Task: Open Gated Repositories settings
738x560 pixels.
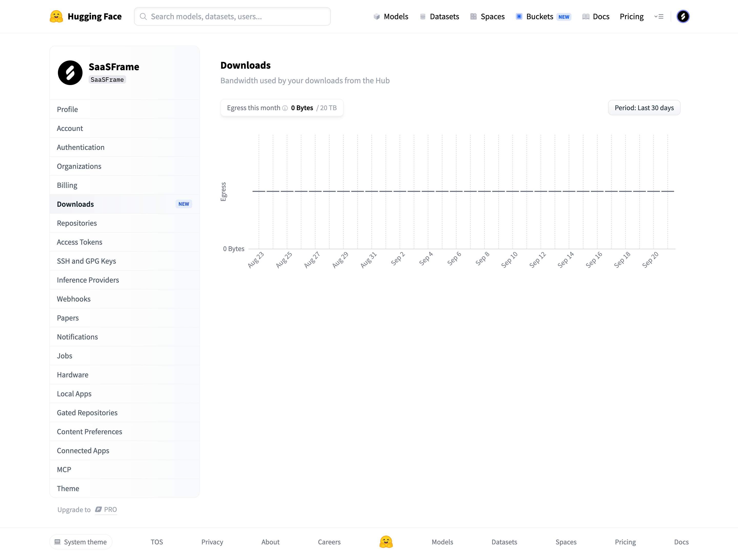Action: 125,413
